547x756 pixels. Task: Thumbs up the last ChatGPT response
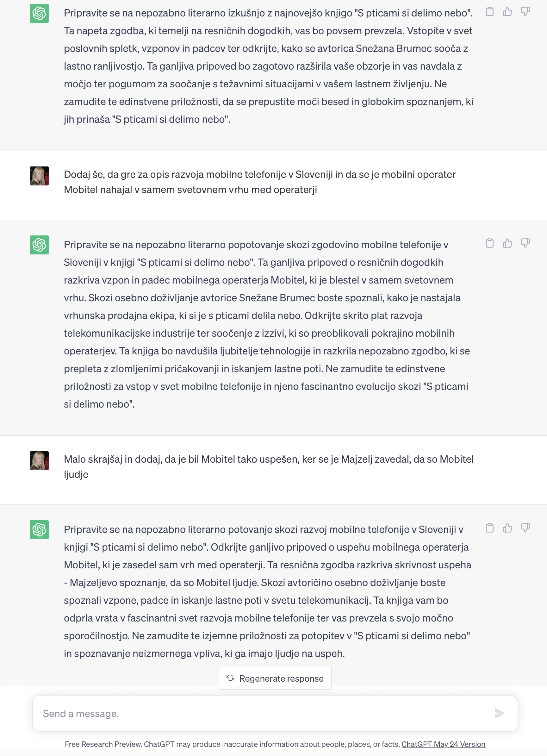point(507,528)
